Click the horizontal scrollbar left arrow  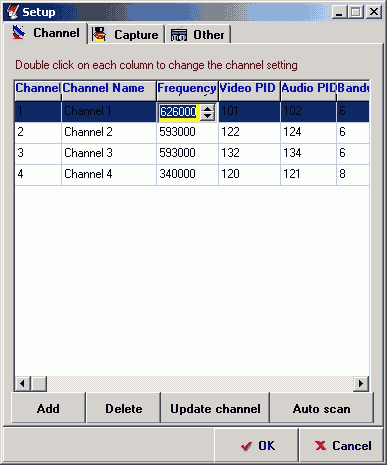click(23, 384)
